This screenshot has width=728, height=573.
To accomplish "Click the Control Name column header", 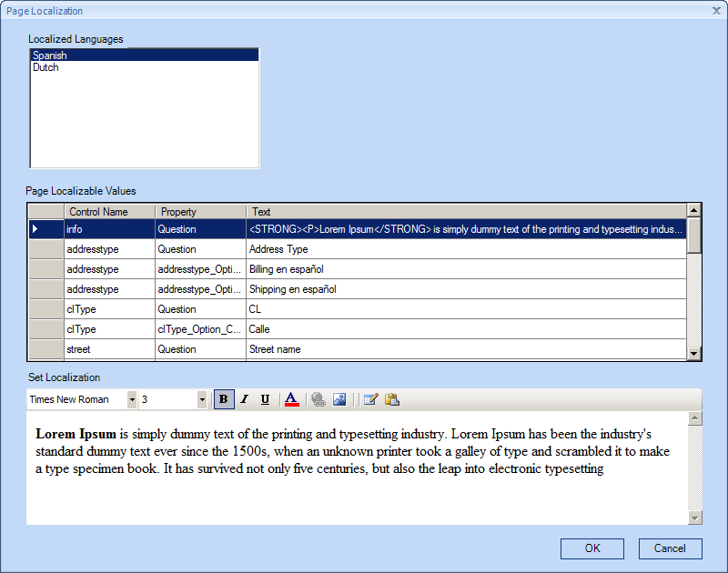I will click(109, 212).
